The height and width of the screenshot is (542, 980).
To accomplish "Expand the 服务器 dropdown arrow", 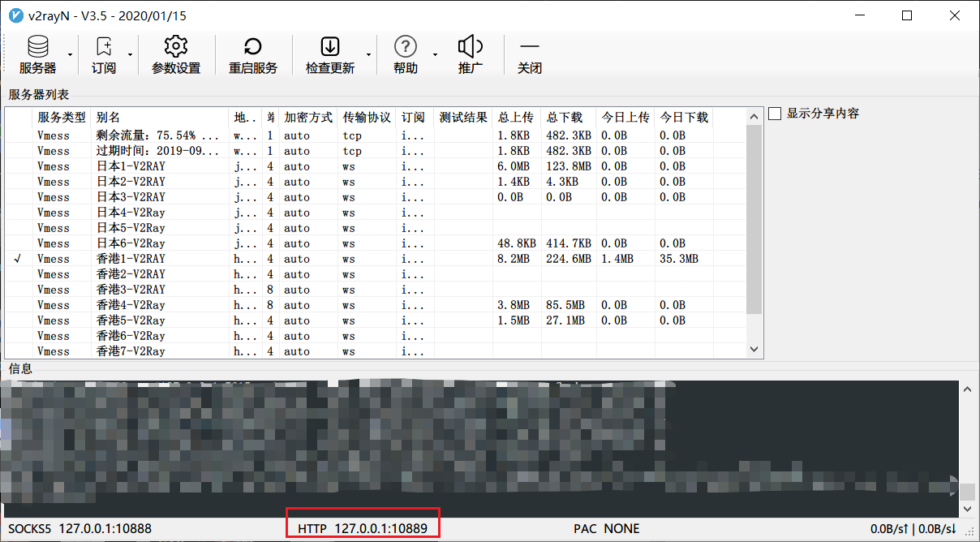I will (x=70, y=55).
